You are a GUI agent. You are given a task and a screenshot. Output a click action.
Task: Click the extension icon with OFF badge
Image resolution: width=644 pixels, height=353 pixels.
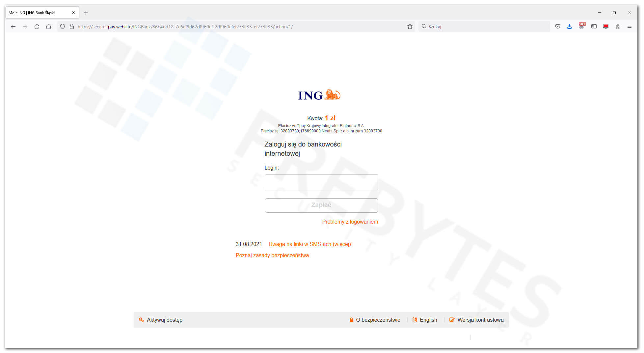coord(582,26)
